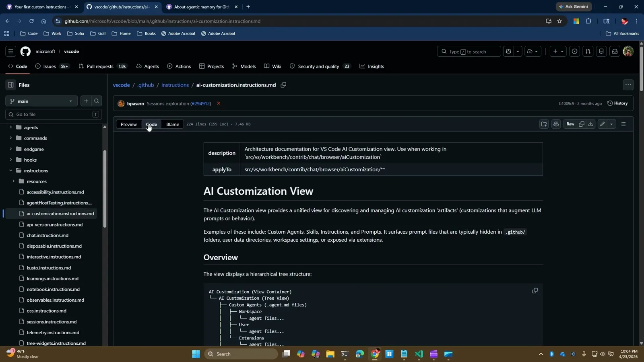Screen dimensions: 644x362
Task: Switch to the Preview view
Action: pyautogui.click(x=129, y=124)
